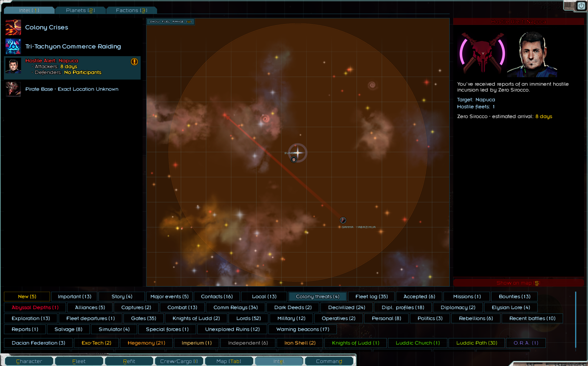Select the Luddic Path (30) faction filter
The height and width of the screenshot is (366, 588).
[477, 343]
